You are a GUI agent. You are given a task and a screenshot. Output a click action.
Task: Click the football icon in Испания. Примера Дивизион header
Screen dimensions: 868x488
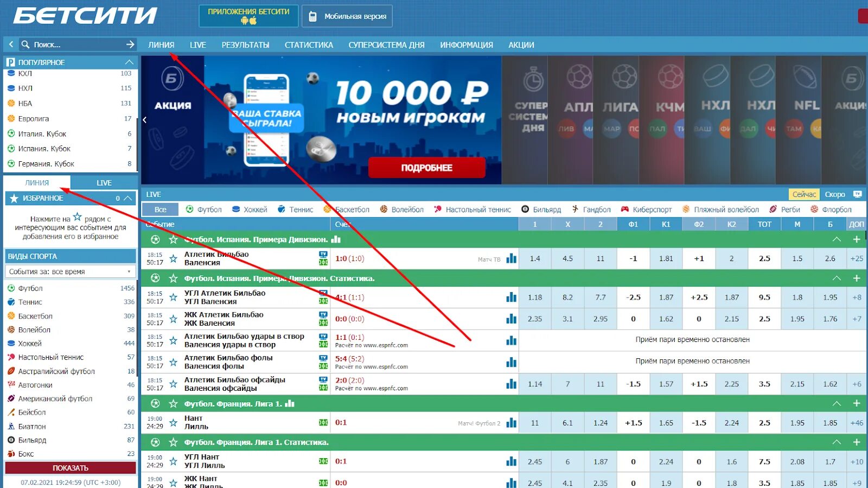click(x=155, y=239)
